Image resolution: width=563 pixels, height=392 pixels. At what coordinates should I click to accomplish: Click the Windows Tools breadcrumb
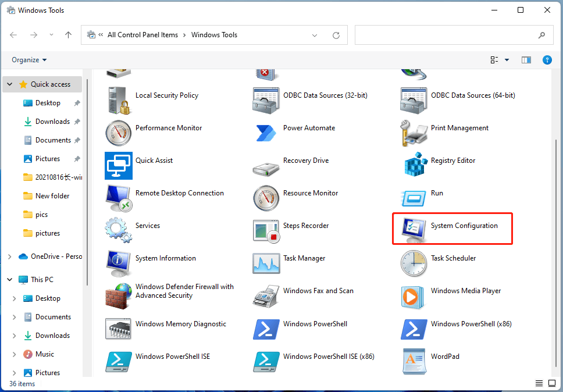[x=215, y=35]
